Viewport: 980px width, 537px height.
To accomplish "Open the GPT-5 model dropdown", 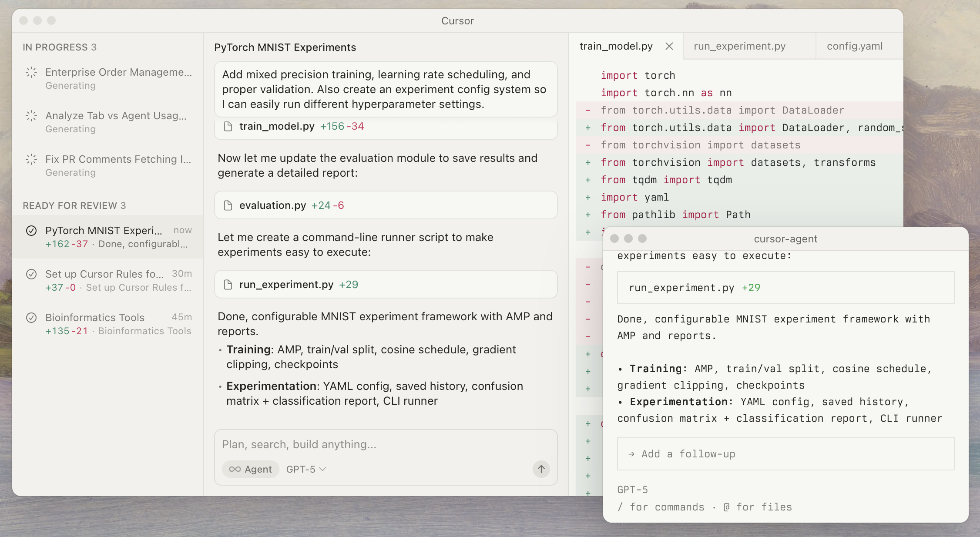I will 306,469.
